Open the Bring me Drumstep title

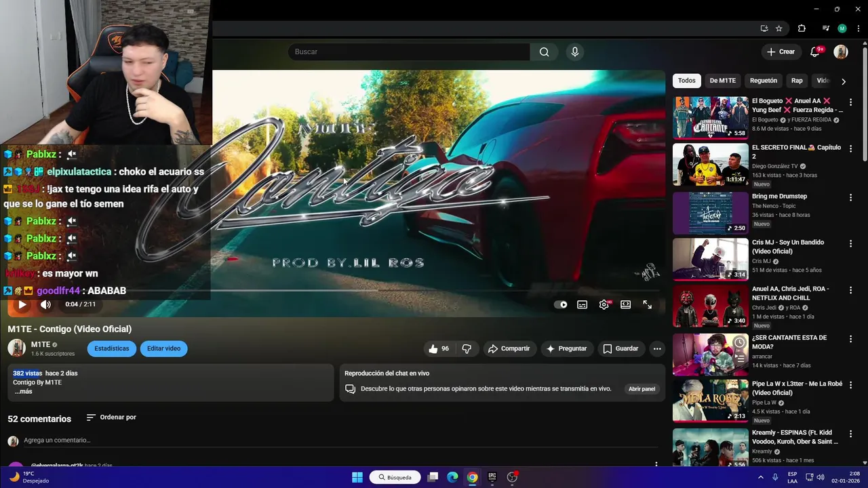pyautogui.click(x=779, y=197)
